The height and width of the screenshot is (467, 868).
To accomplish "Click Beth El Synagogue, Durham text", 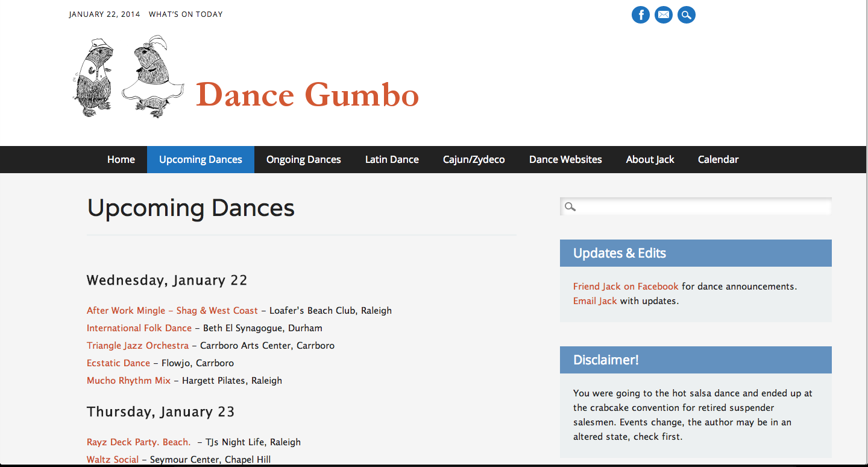I will click(x=263, y=328).
